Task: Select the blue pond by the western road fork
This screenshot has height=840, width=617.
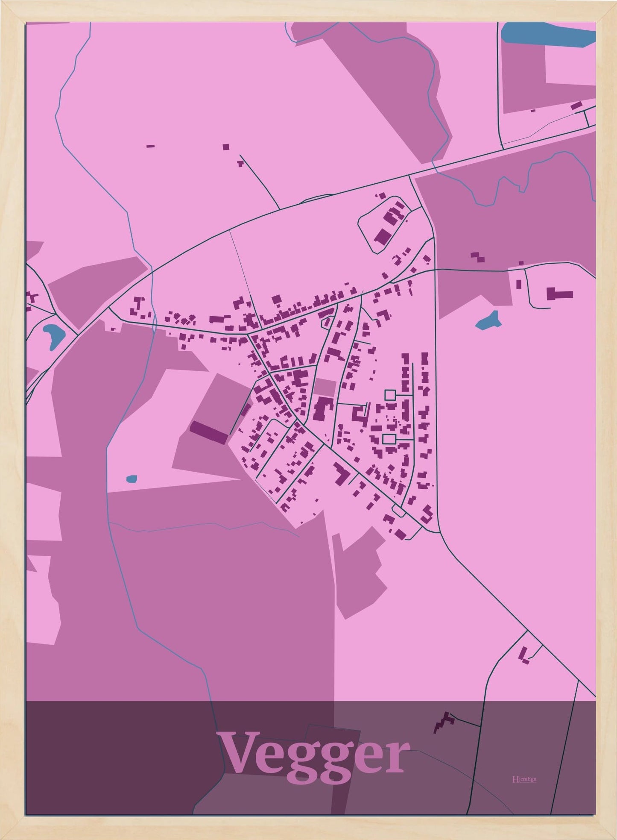Action: click(x=53, y=335)
